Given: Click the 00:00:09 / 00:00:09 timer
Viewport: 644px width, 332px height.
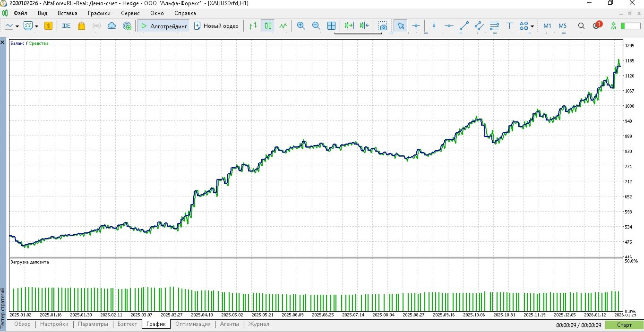Looking at the screenshot, I should pos(579,325).
